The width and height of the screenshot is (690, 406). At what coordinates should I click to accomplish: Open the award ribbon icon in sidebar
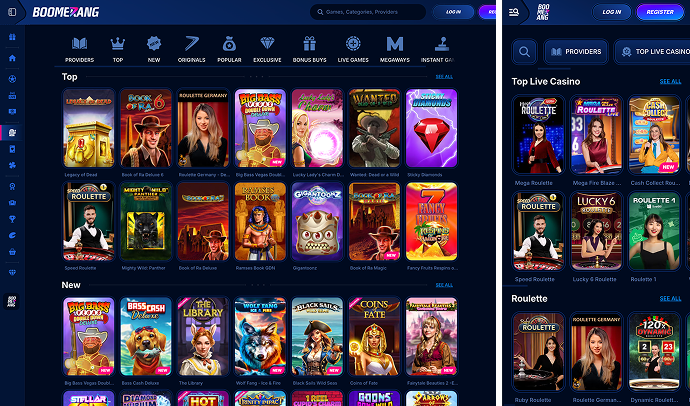pos(12,186)
